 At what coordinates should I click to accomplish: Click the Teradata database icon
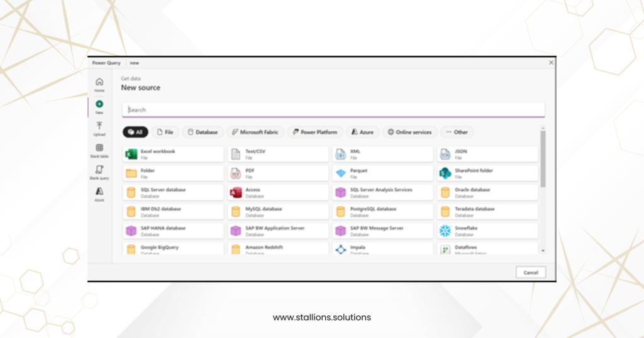pyautogui.click(x=445, y=212)
